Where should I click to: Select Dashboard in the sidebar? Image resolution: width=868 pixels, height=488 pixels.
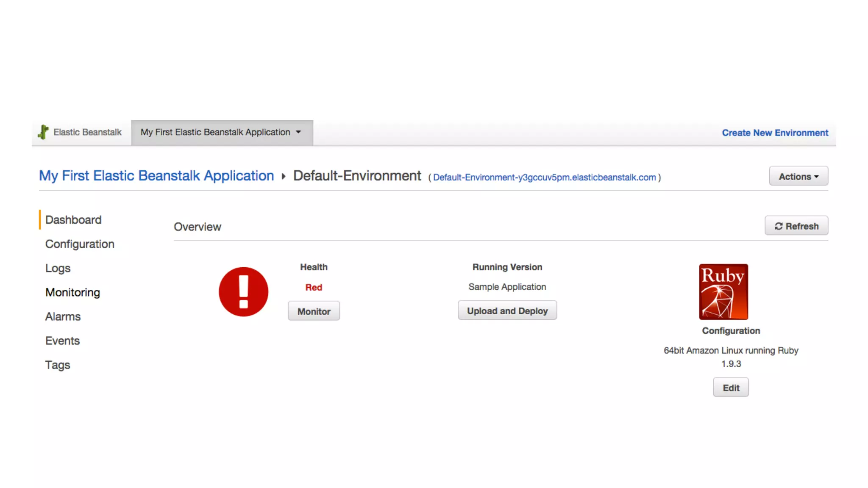point(73,220)
